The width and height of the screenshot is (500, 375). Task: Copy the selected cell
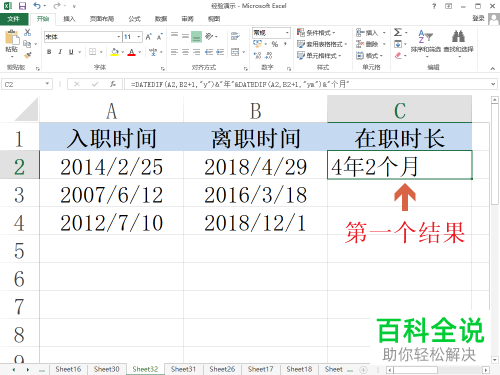[x=27, y=44]
